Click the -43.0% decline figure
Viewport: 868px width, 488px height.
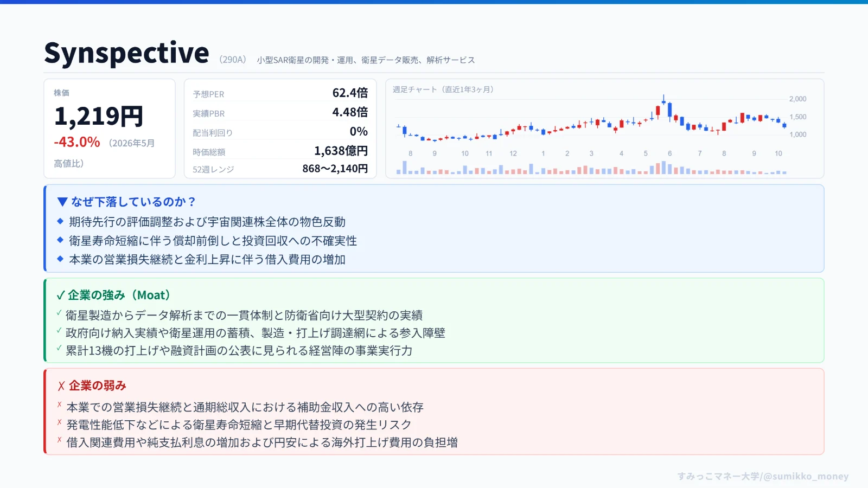click(x=77, y=142)
